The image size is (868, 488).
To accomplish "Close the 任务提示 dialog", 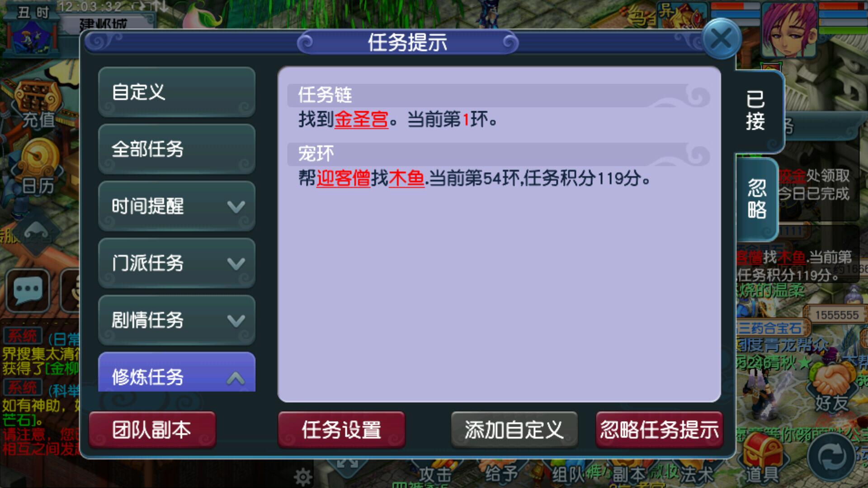I will tap(721, 39).
